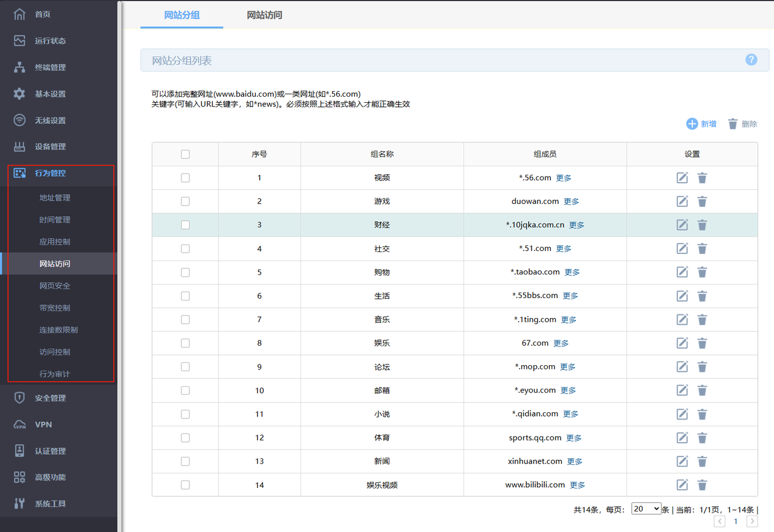This screenshot has height=532, width=774.
Task: Select the checkbox for 新闻 row
Action: click(185, 461)
